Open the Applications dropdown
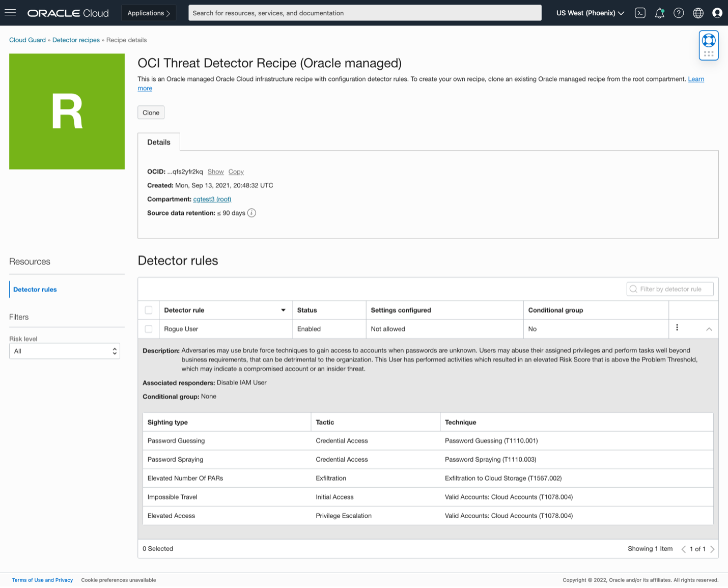Viewport: 728px width, 588px height. (x=149, y=13)
